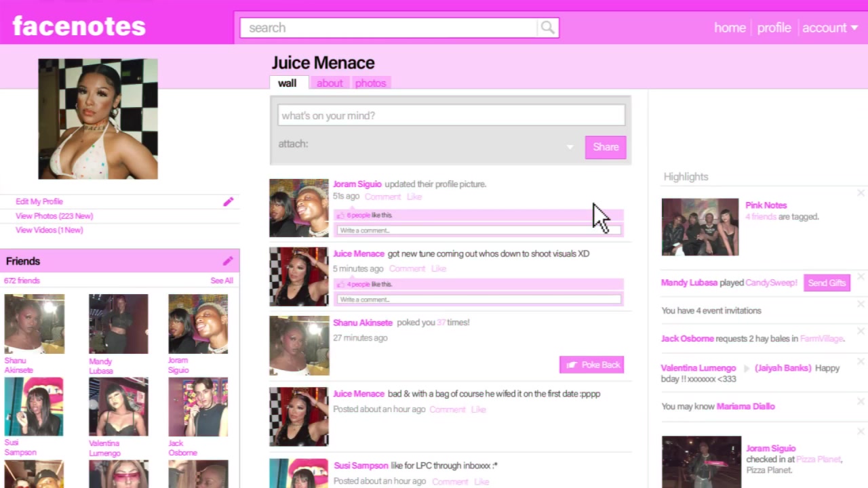This screenshot has width=868, height=488.
Task: Open profile from the top navigation
Action: [x=774, y=28]
